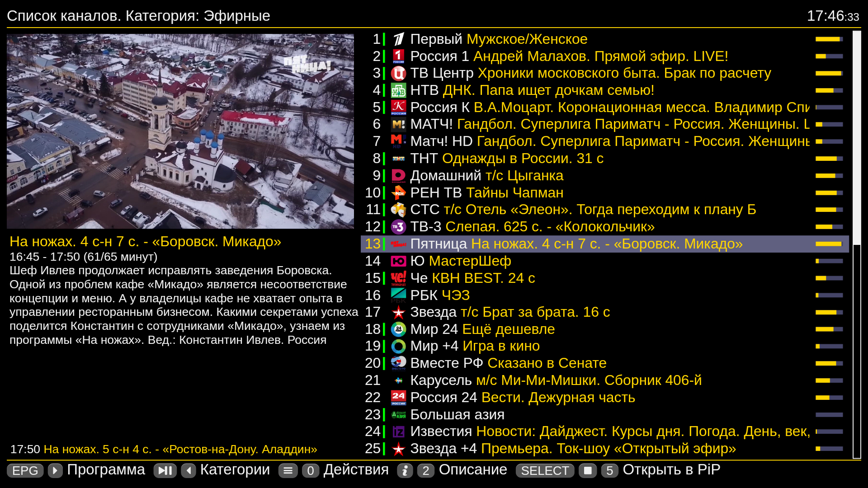This screenshot has height=488, width=868.
Task: Click the EPG key button
Action: (x=25, y=470)
